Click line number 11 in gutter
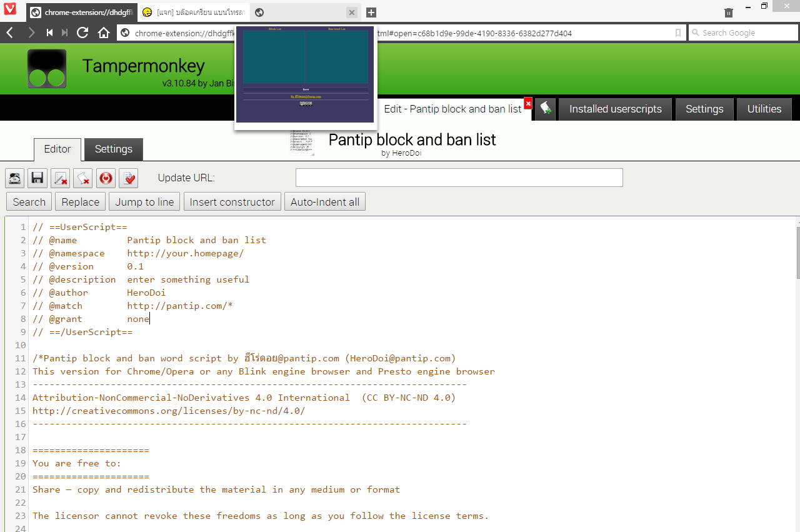Viewport: 800px width, 532px height. (x=21, y=358)
